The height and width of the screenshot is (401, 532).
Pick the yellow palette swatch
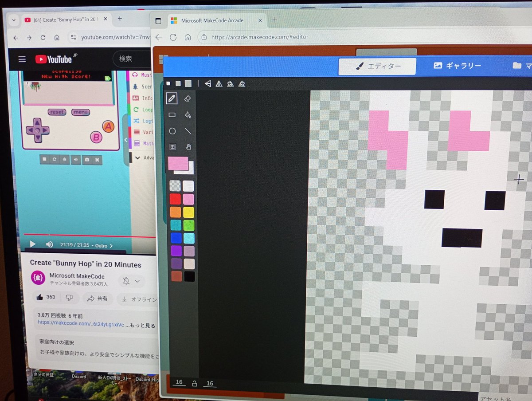[x=189, y=212]
